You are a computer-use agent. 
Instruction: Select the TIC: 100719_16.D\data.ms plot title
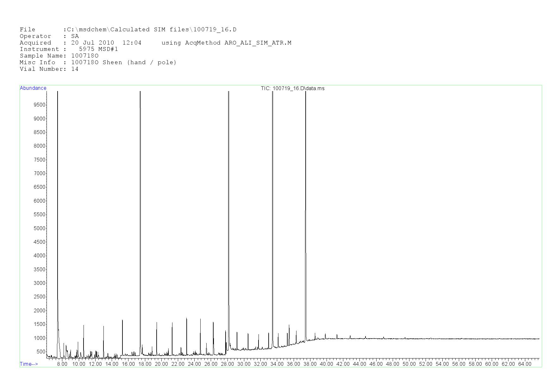click(x=292, y=89)
